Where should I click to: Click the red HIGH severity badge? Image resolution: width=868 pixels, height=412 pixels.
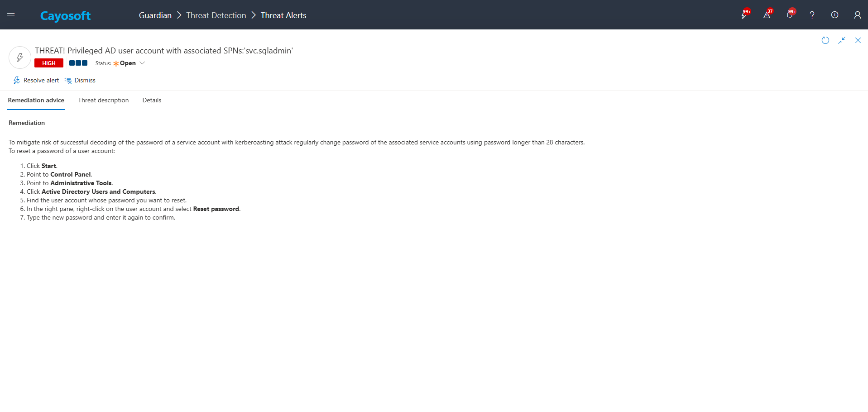point(49,63)
